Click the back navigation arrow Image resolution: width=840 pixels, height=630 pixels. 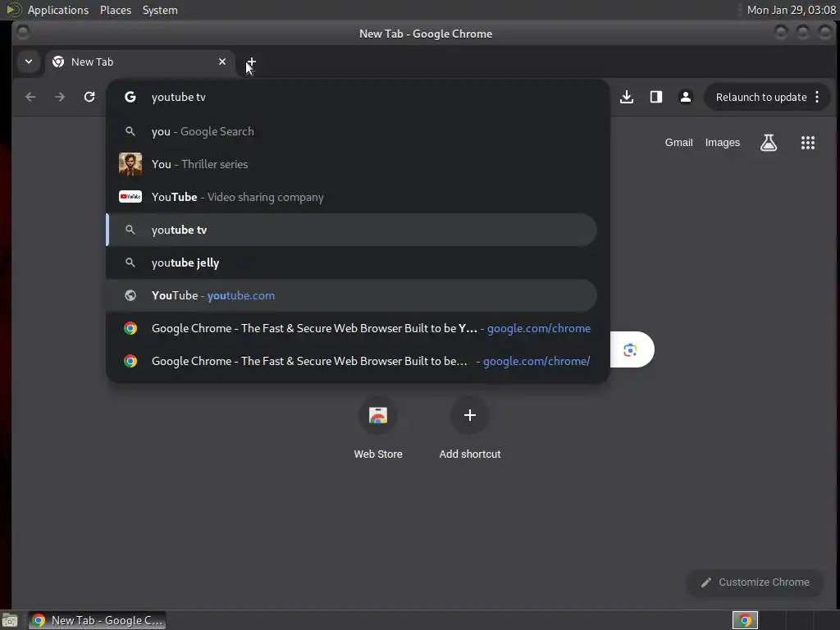pyautogui.click(x=30, y=97)
